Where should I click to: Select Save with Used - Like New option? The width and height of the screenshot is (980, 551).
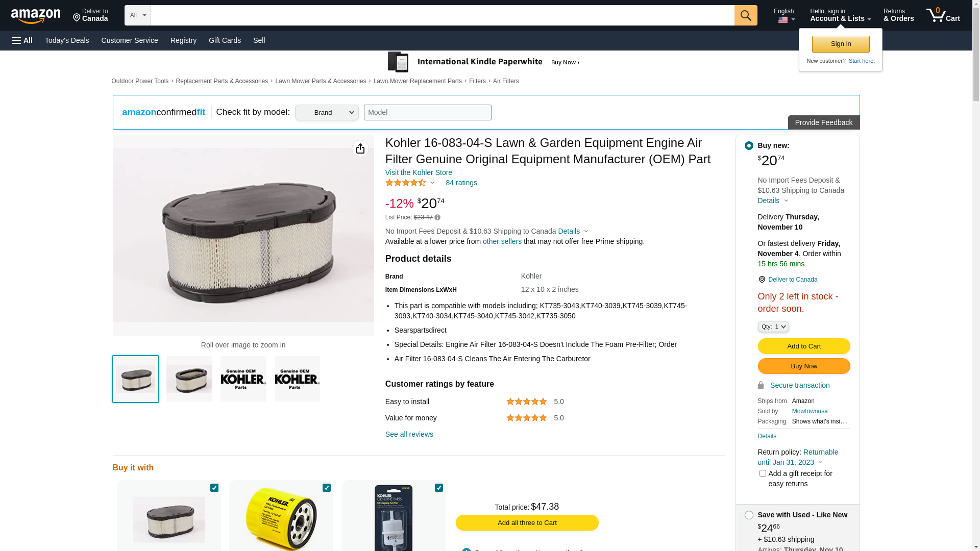coord(749,515)
